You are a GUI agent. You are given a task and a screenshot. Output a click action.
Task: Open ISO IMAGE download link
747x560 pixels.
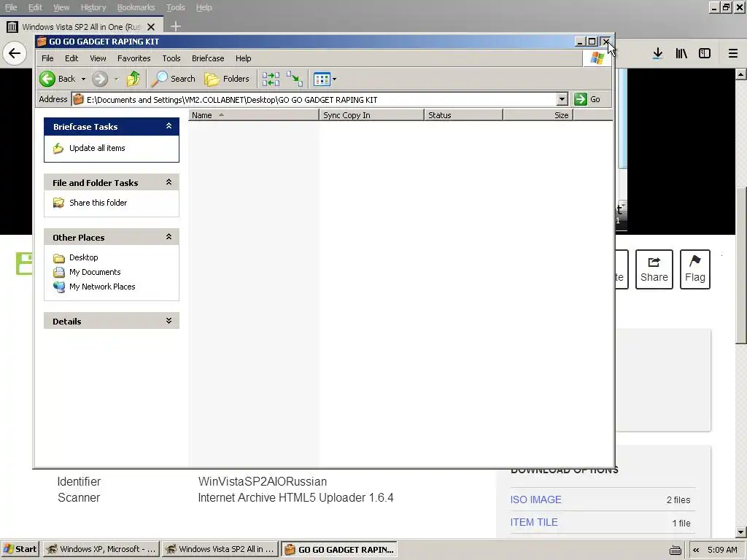535,499
